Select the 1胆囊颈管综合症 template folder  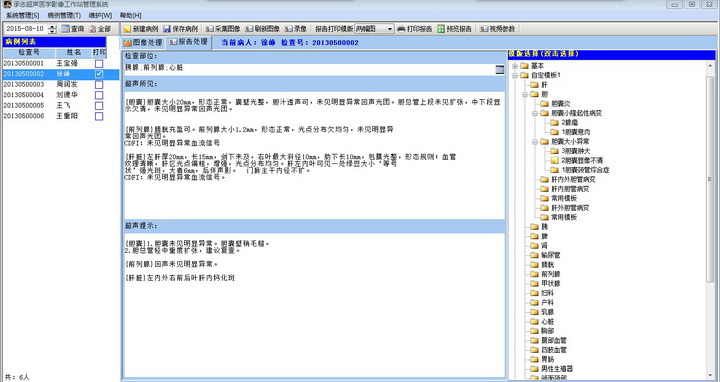click(x=579, y=169)
